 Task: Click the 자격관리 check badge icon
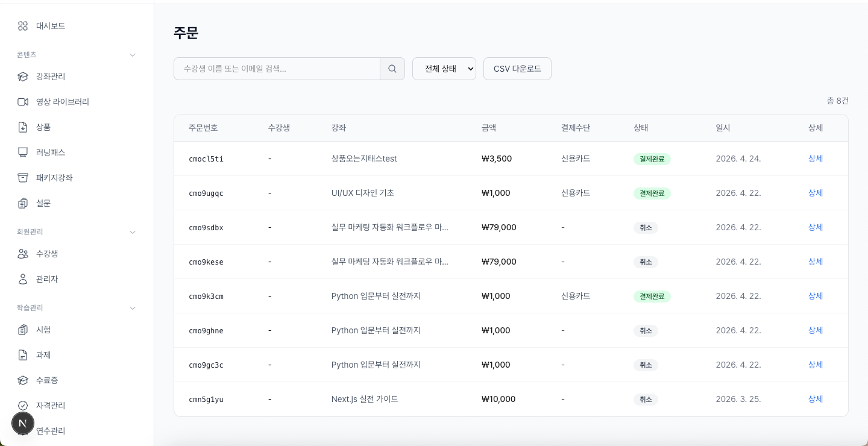pos(23,406)
